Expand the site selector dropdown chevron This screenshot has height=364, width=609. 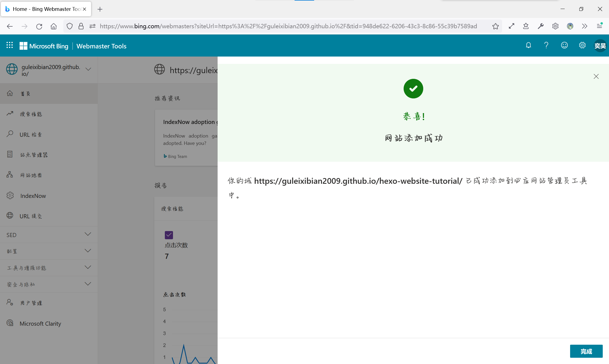(x=88, y=69)
